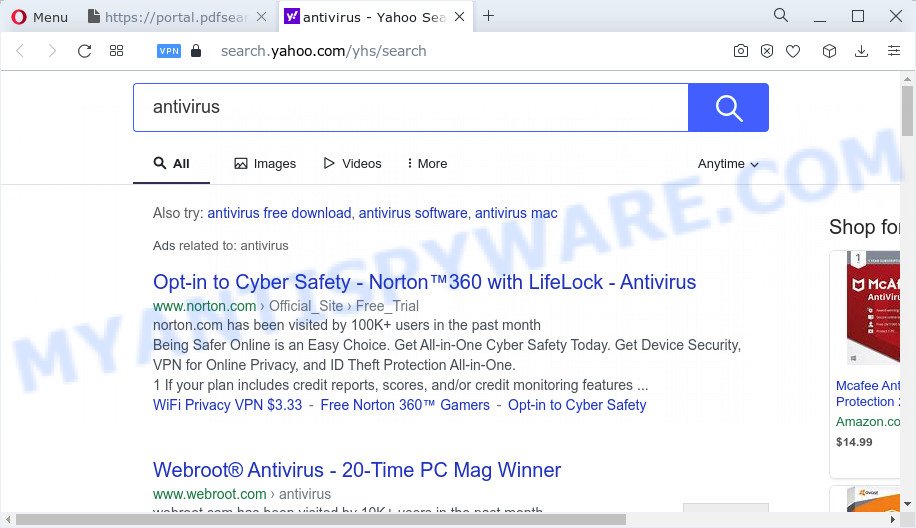
Task: Open Opt-in to Cyber Safety sitelink
Action: pyautogui.click(x=577, y=405)
